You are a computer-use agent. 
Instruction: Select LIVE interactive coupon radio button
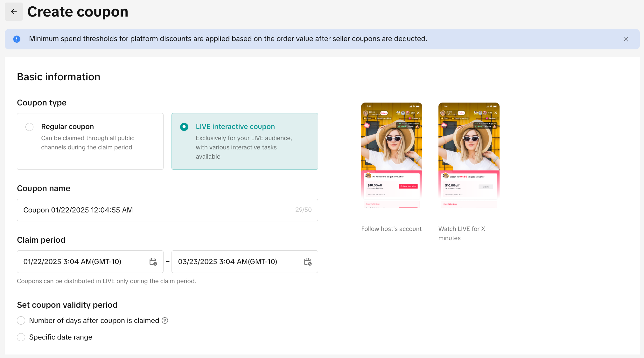click(x=184, y=127)
